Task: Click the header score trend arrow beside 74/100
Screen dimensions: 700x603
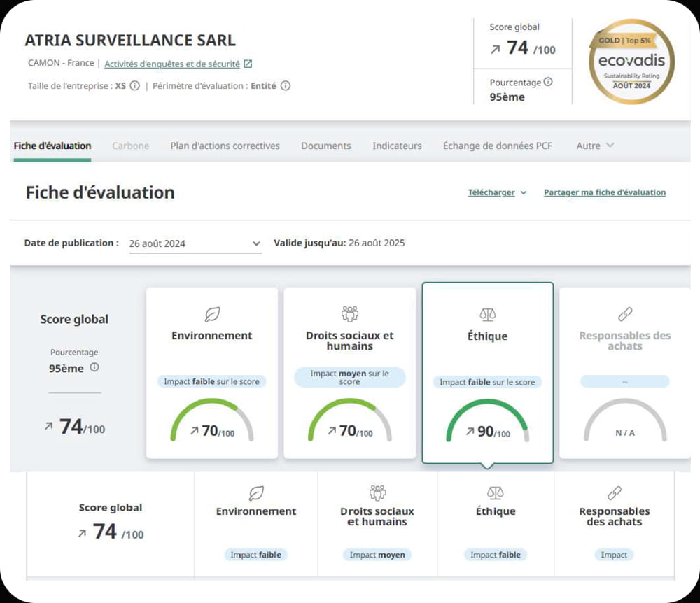Action: [x=495, y=49]
